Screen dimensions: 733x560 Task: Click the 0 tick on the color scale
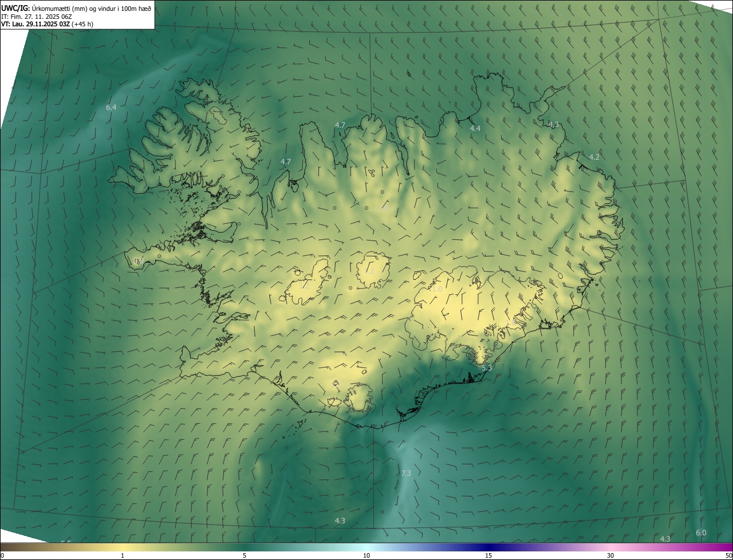point(2,555)
